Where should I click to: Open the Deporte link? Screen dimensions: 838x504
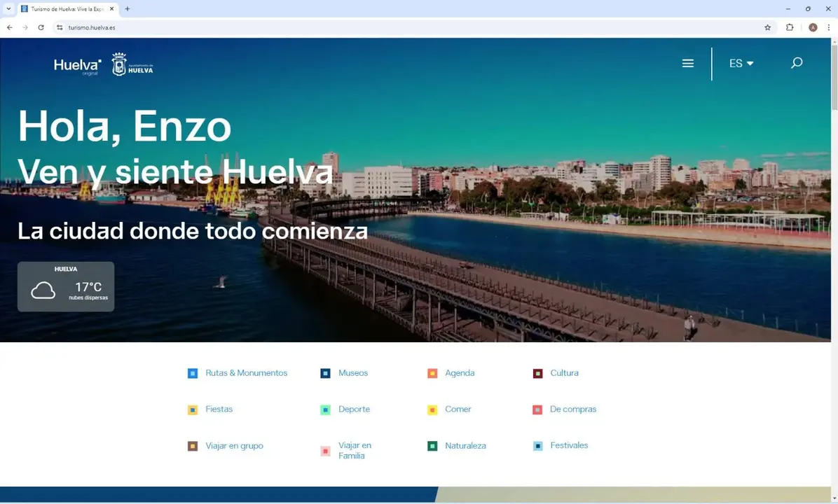click(x=354, y=409)
